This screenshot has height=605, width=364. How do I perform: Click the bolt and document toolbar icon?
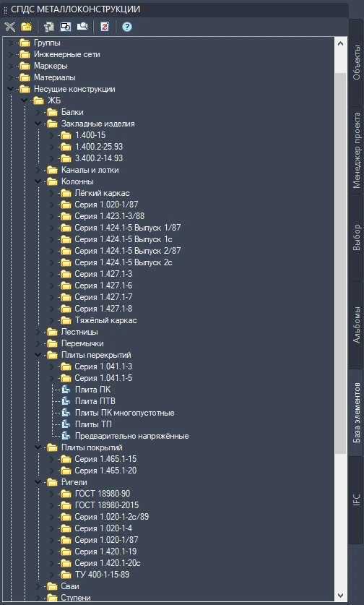pyautogui.click(x=49, y=27)
